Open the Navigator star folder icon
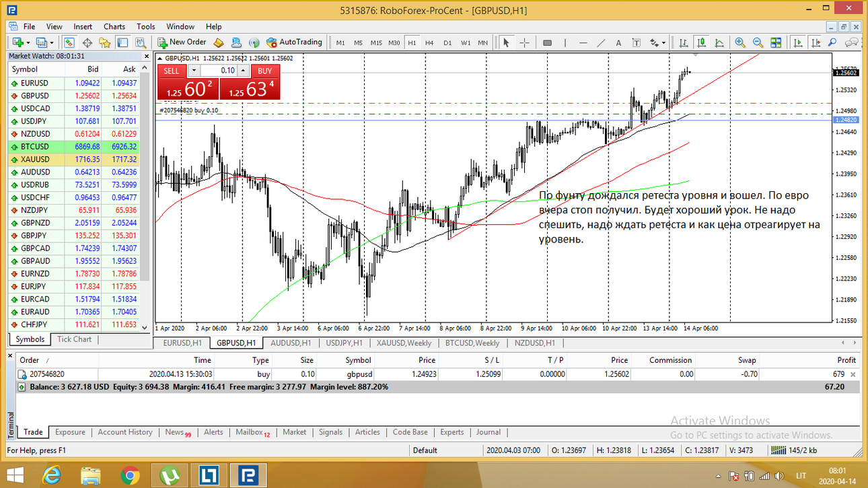 (104, 42)
